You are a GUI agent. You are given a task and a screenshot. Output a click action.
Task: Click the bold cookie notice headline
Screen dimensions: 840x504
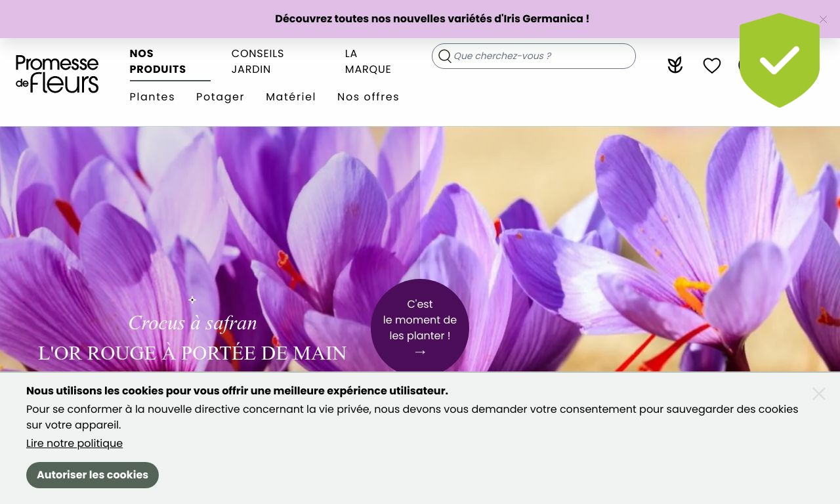pos(237,391)
